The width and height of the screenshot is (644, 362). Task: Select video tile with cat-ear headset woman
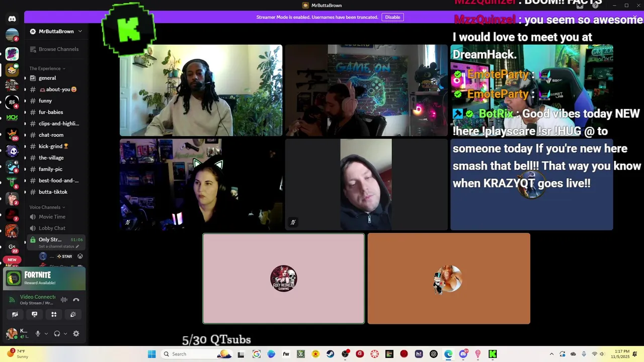201,185
